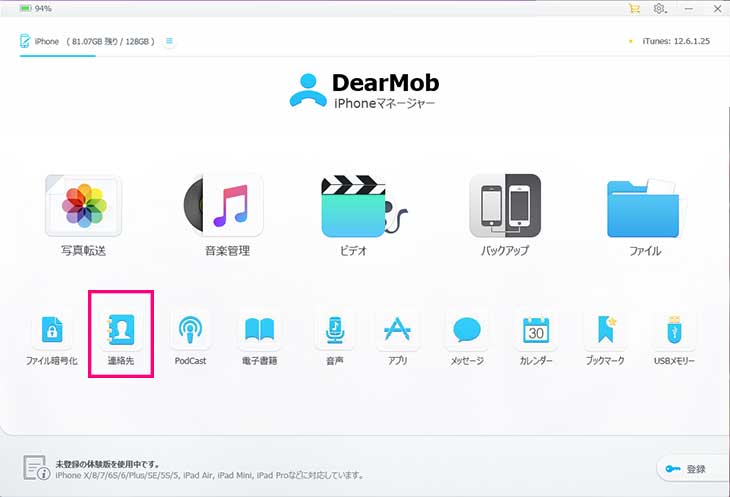Screen dimensions: 730x497
Task: Open the 写真転送 photo transfer icon
Action: 84,206
